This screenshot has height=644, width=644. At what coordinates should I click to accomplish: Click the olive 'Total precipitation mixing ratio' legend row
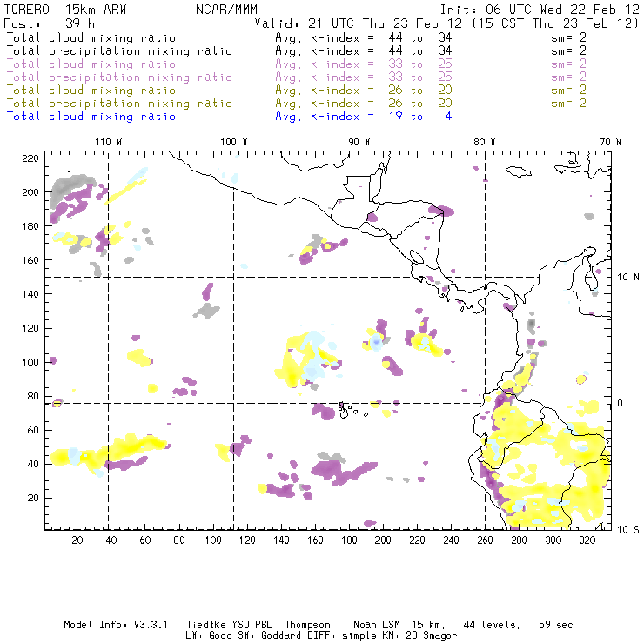296,103
